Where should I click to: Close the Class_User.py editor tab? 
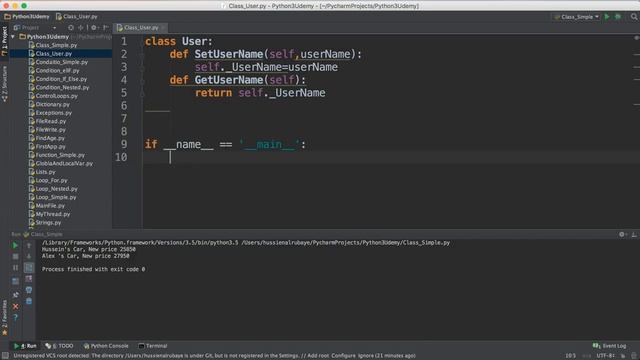(x=163, y=28)
